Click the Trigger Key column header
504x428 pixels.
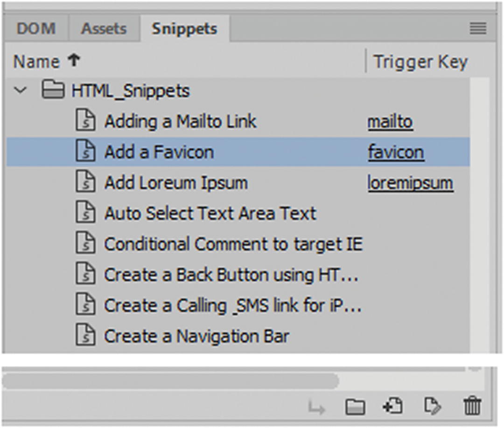[x=420, y=62]
